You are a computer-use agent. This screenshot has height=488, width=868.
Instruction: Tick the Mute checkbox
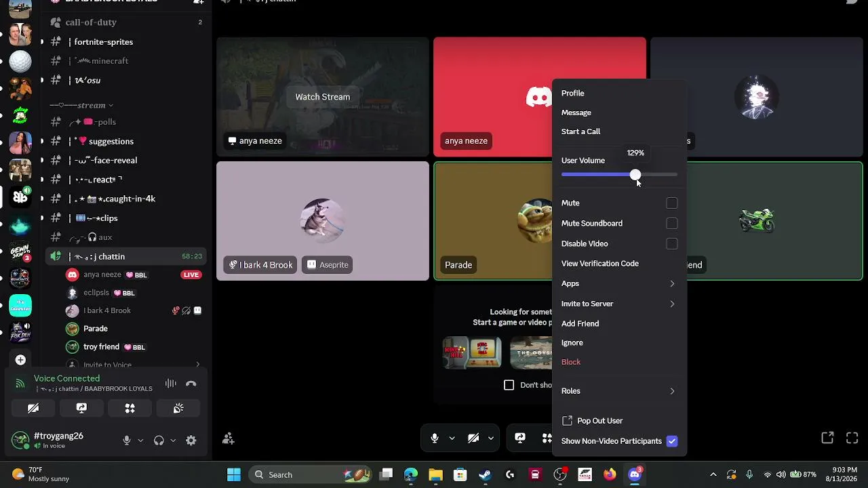(x=672, y=203)
